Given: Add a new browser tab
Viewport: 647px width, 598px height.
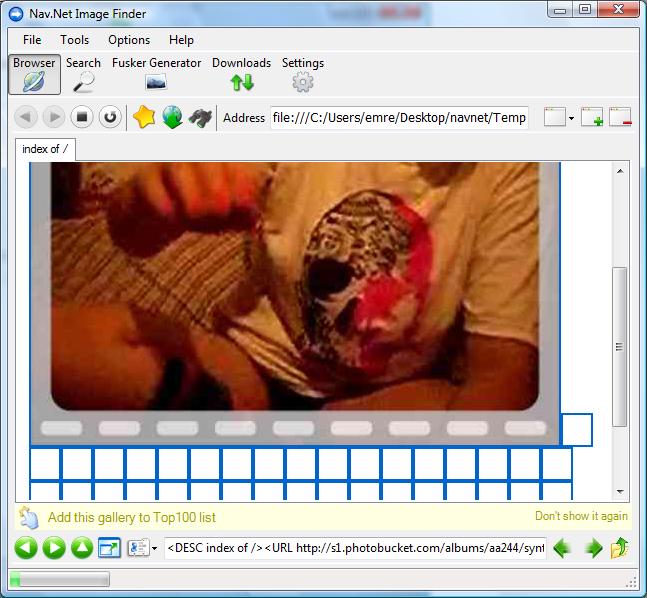Looking at the screenshot, I should 592,118.
